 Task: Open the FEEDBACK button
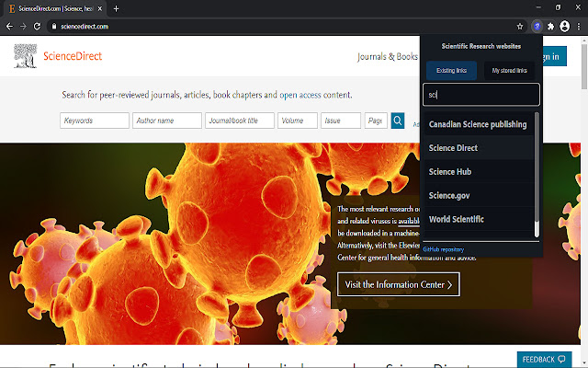pyautogui.click(x=544, y=360)
